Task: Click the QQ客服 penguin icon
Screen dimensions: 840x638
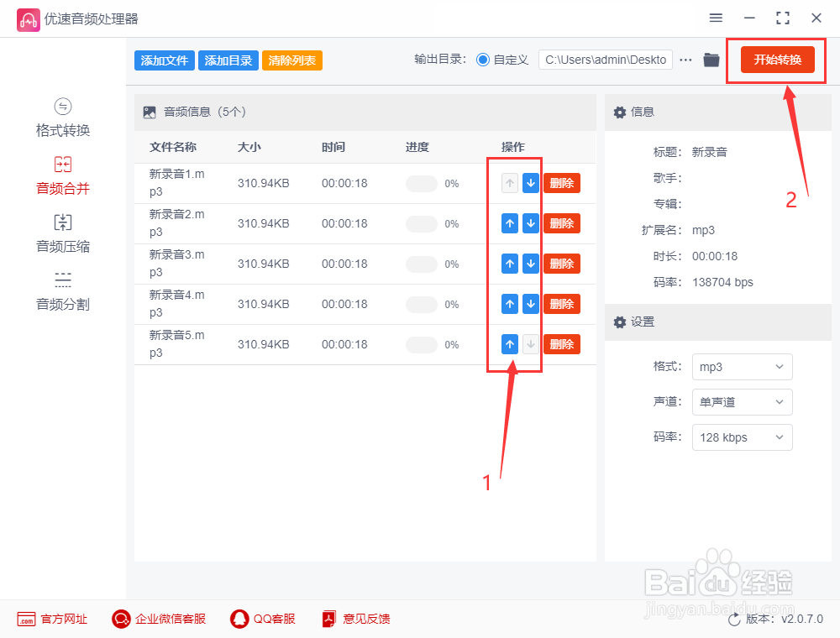Action: (x=239, y=619)
